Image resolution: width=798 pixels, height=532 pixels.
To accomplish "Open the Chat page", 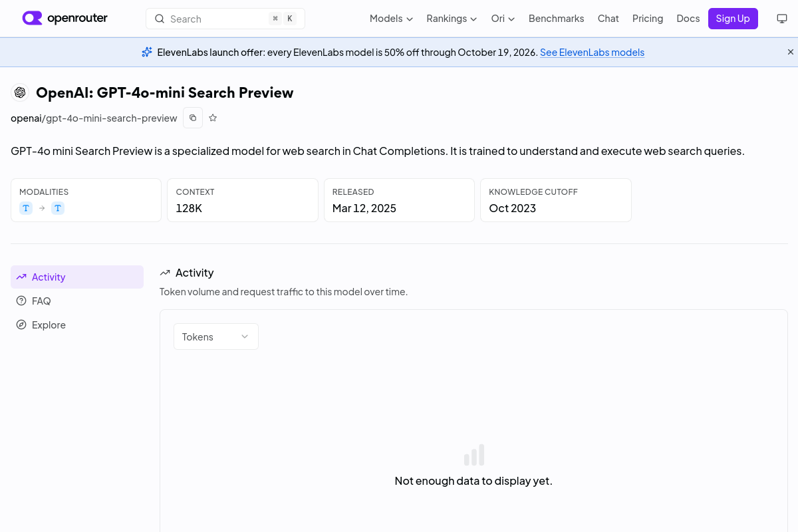I will pyautogui.click(x=608, y=19).
